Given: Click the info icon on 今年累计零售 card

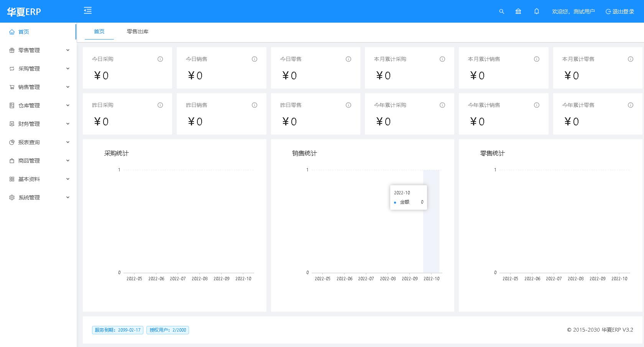Looking at the screenshot, I should [x=631, y=105].
